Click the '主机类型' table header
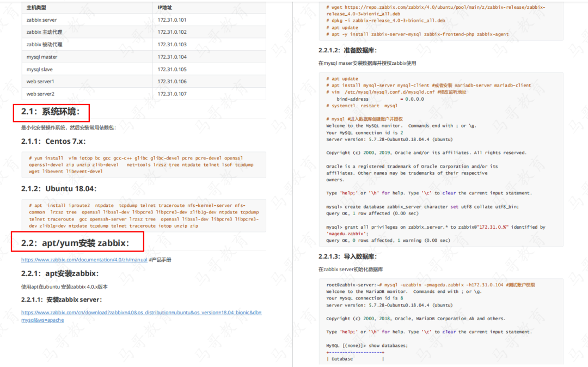 pos(87,8)
